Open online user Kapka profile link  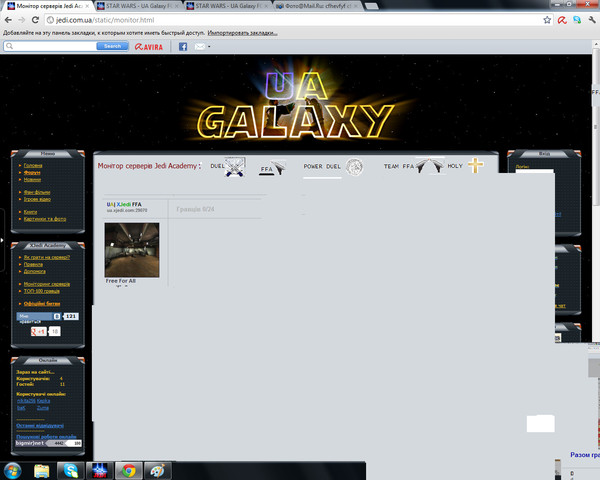coord(43,401)
